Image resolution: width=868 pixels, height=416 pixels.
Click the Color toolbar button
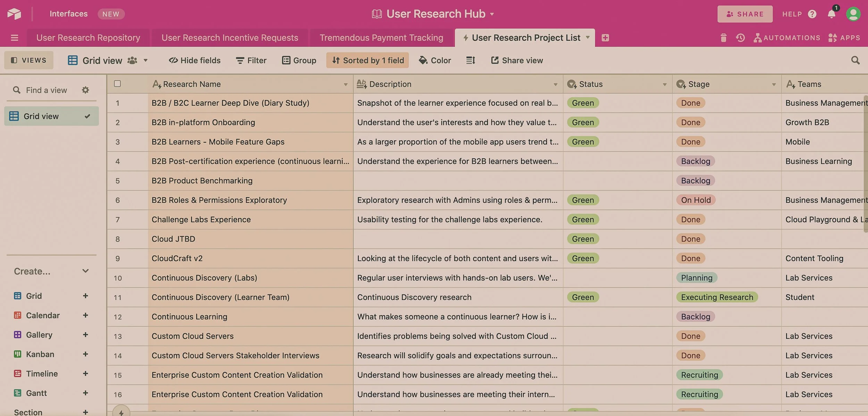pos(435,60)
